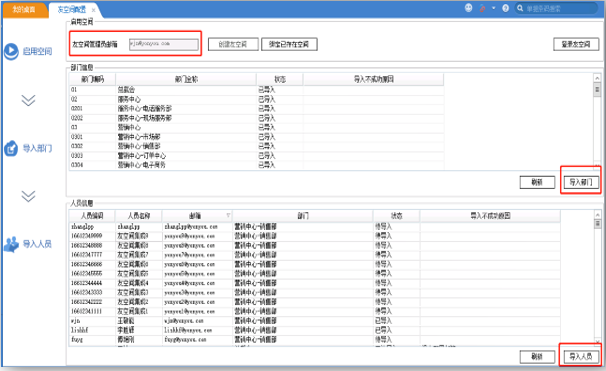Open the 邮箱 column filter dropdown
Screen dimensions: 606x371
click(x=228, y=215)
